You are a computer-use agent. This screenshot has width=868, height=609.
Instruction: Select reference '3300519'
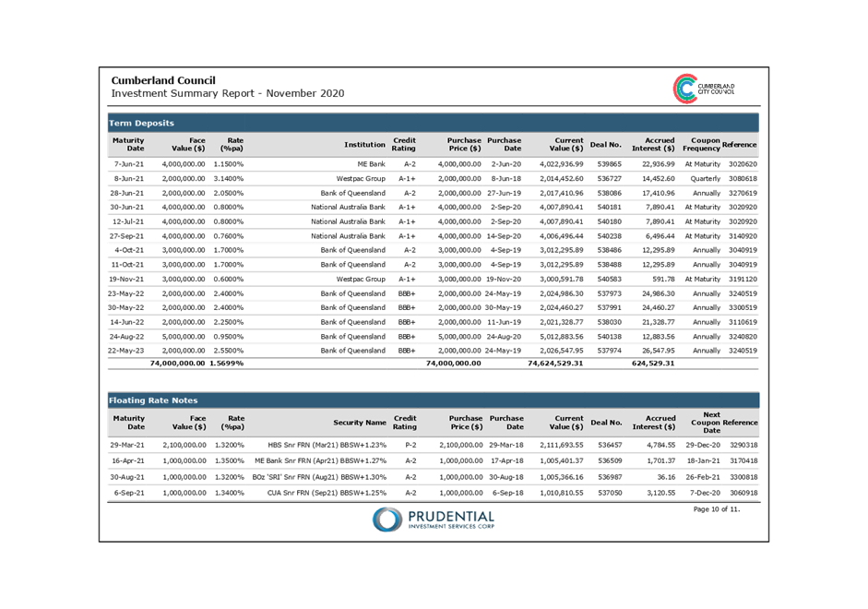743,307
